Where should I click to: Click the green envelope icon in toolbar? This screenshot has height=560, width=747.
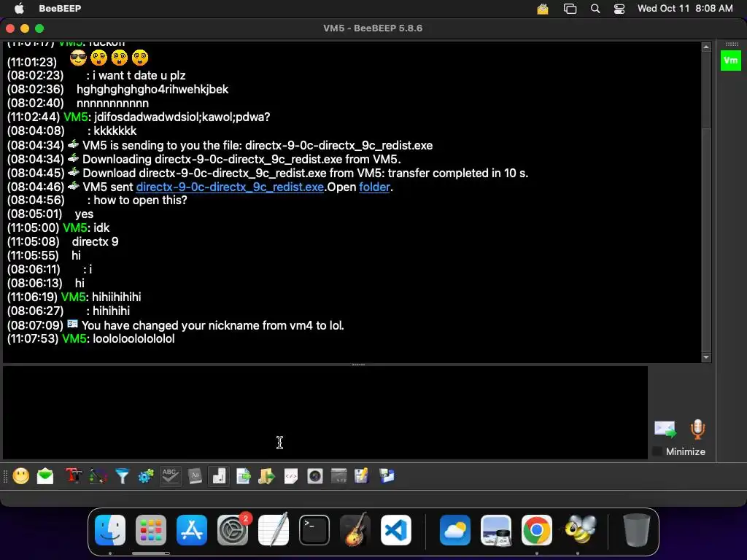45,475
